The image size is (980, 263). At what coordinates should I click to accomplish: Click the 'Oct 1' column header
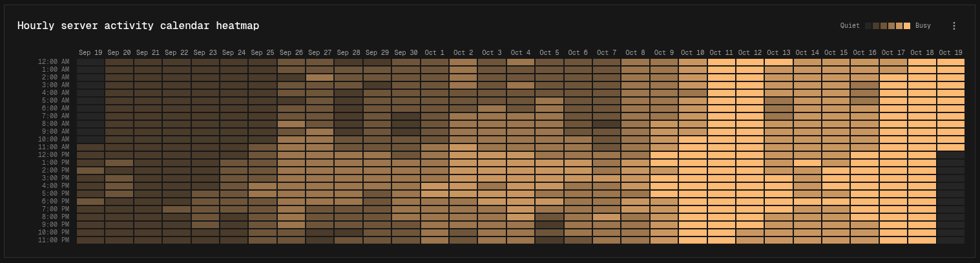coord(435,53)
